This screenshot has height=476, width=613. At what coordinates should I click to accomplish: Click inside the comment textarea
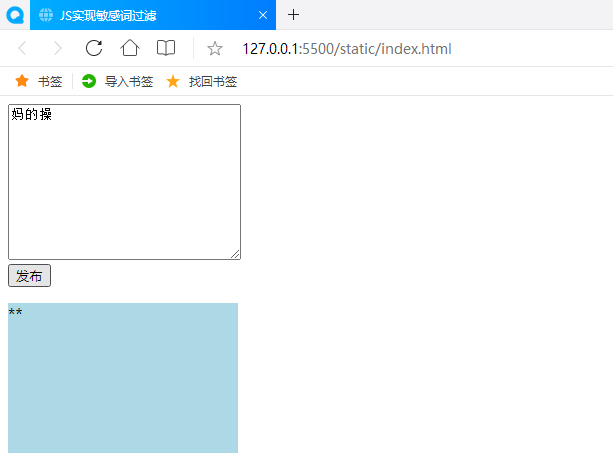124,182
